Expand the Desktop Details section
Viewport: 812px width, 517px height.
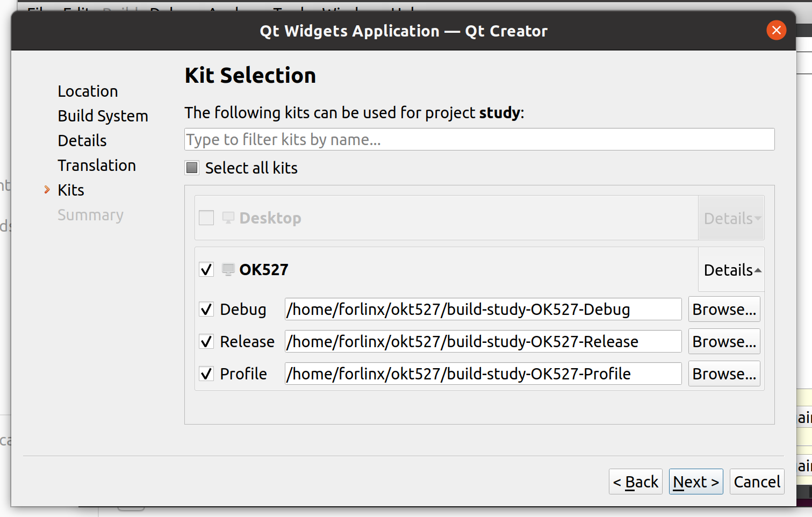(x=732, y=218)
